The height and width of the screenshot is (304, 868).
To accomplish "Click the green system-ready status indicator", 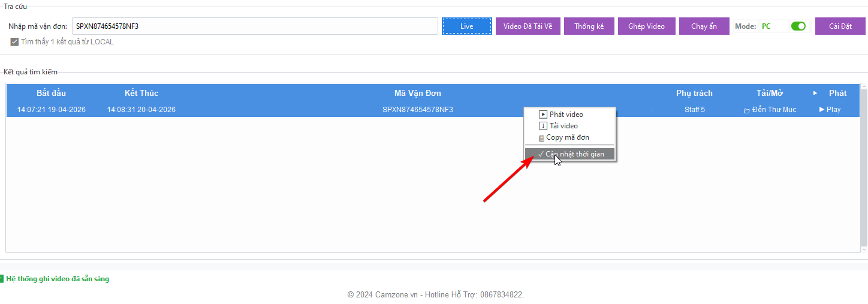I will pyautogui.click(x=2, y=279).
